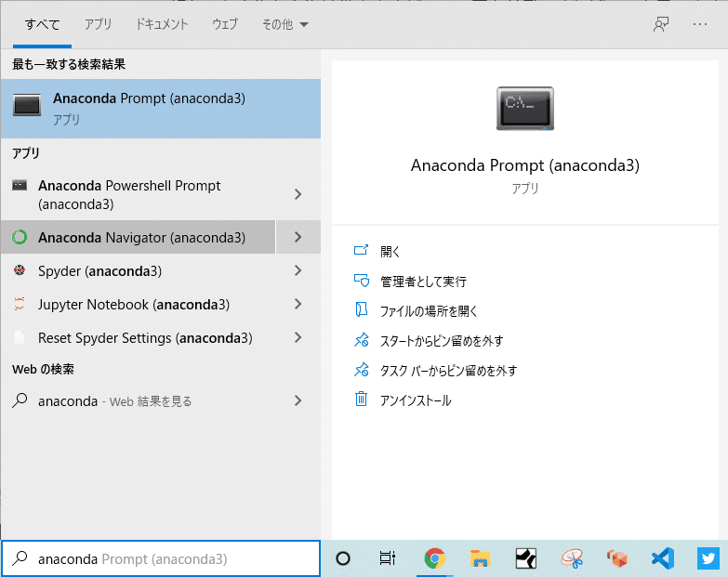Select Anaconda Navigator (anaconda3) result
The height and width of the screenshot is (577, 728).
(x=139, y=237)
